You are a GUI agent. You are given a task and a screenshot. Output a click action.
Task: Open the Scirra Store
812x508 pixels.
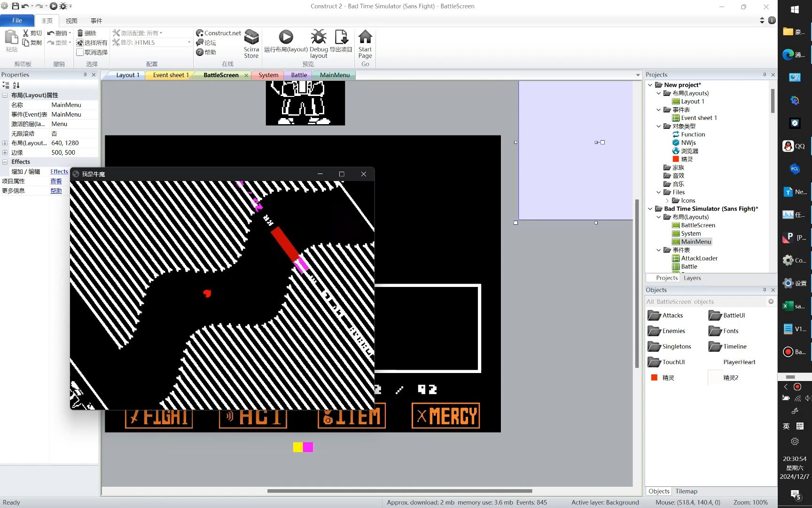pyautogui.click(x=251, y=44)
